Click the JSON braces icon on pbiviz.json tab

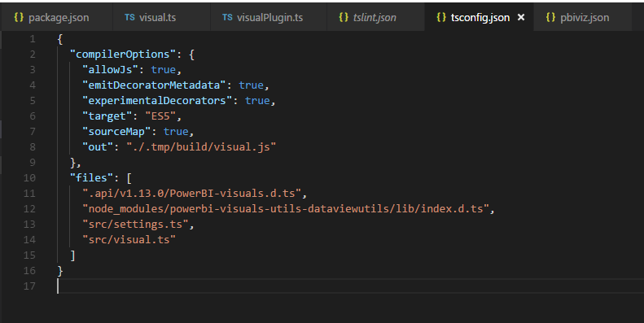550,17
